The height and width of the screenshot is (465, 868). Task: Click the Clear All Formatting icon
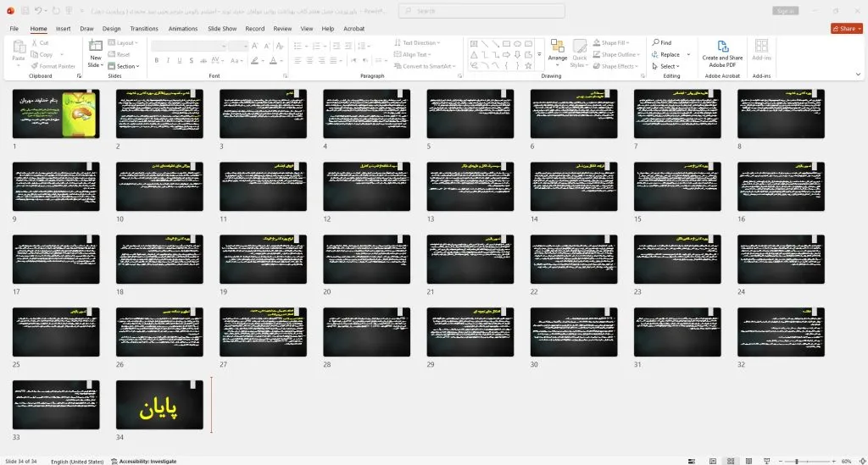(280, 46)
